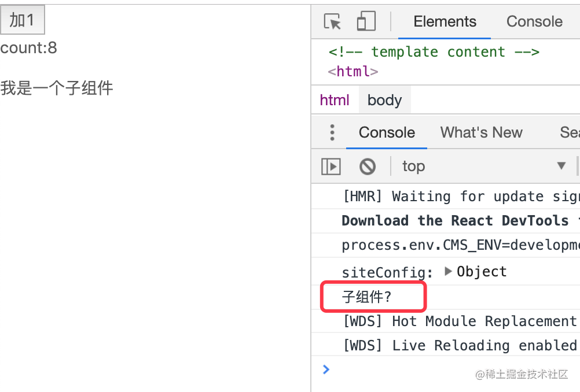580x392 pixels.
Task: Select the body breadcrumb
Action: pyautogui.click(x=384, y=100)
